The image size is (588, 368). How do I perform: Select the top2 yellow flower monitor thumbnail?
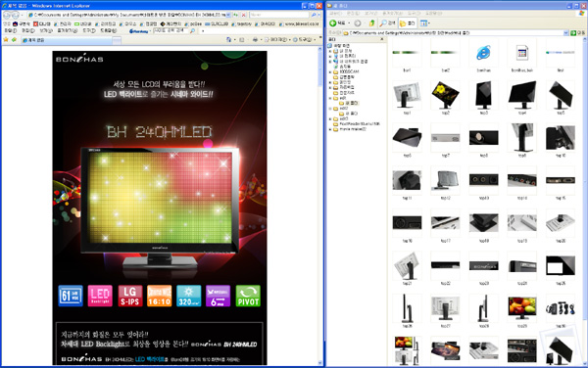pos(445,95)
